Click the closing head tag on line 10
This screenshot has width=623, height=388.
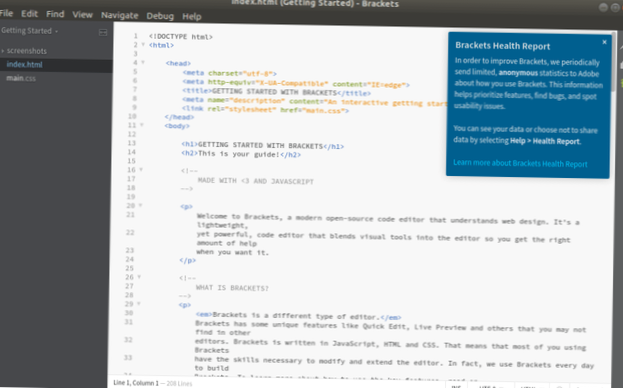tap(179, 117)
